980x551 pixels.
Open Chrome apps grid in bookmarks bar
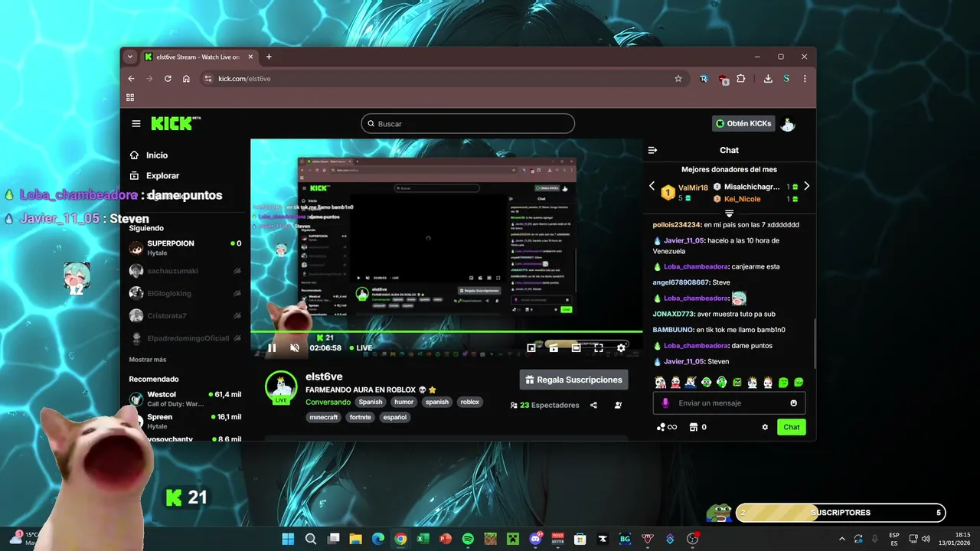tap(130, 97)
